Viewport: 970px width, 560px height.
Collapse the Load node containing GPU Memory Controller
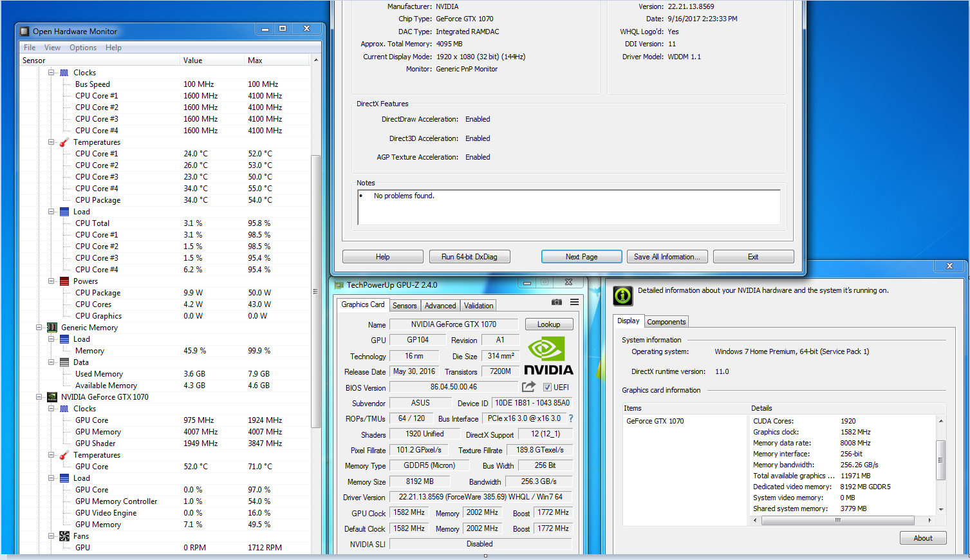[51, 478]
